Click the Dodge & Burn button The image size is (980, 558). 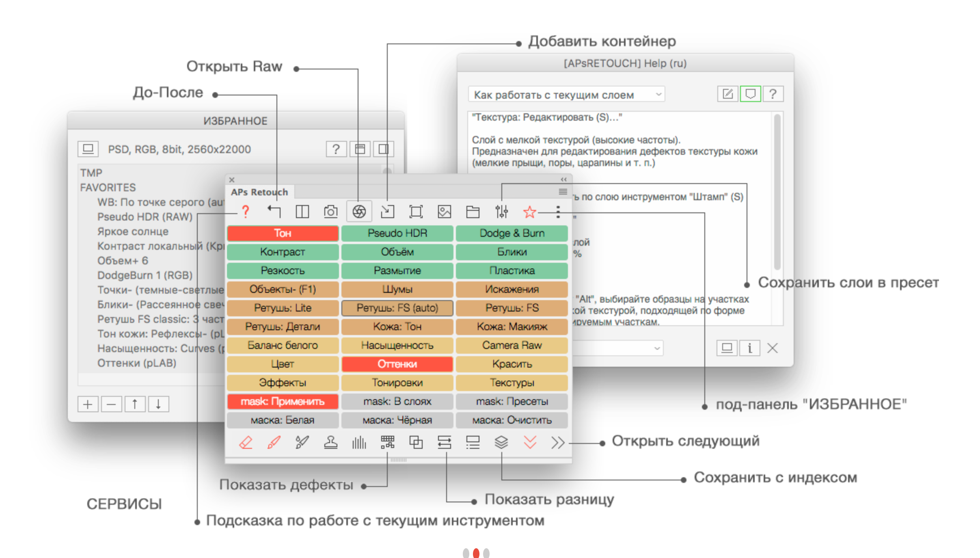512,233
